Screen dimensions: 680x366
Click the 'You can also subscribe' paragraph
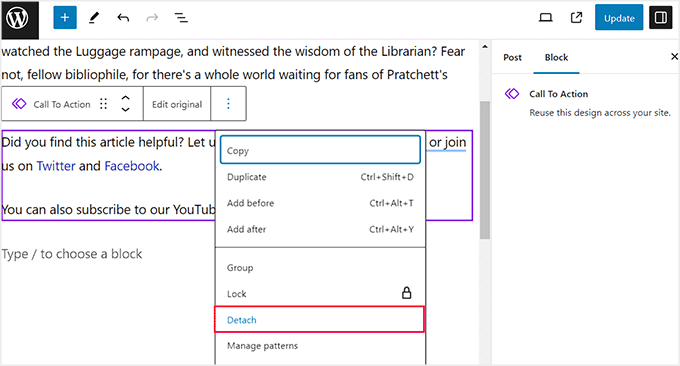point(108,209)
